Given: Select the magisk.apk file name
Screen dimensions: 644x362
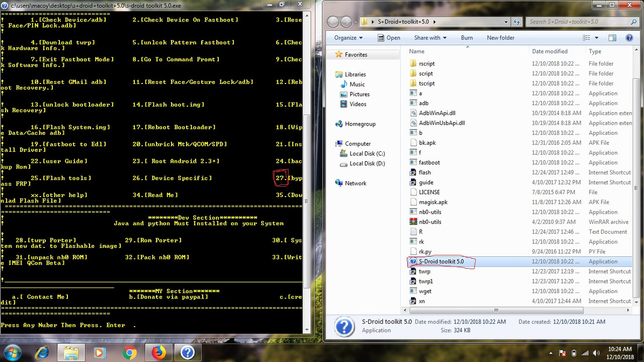Looking at the screenshot, I should click(433, 202).
